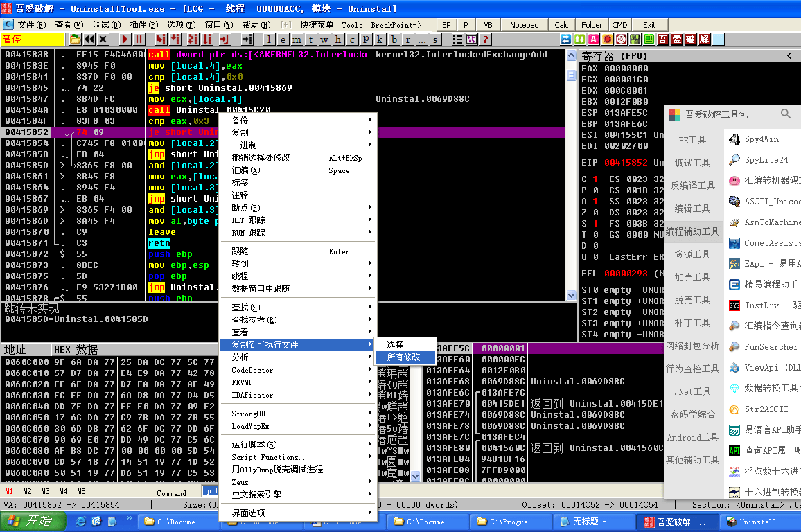Image resolution: width=801 pixels, height=532 pixels.
Task: Select 所有修改 in the submenu
Action: [x=405, y=357]
